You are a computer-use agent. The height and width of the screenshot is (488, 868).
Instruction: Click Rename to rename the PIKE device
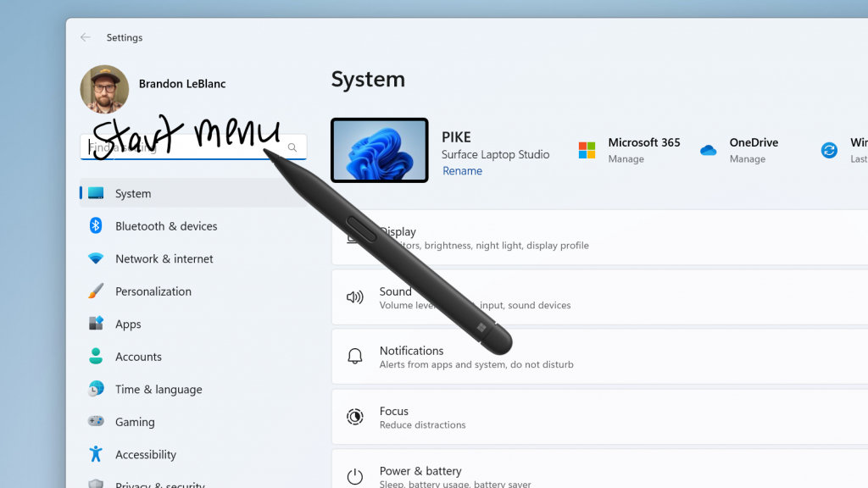[x=462, y=170]
